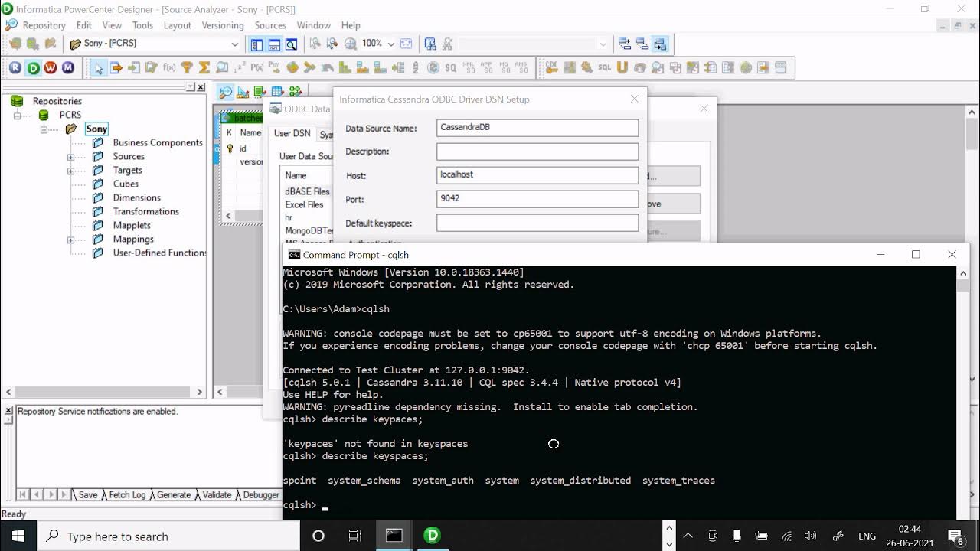This screenshot has width=980, height=551.
Task: Click the ENG language indicator
Action: point(867,536)
